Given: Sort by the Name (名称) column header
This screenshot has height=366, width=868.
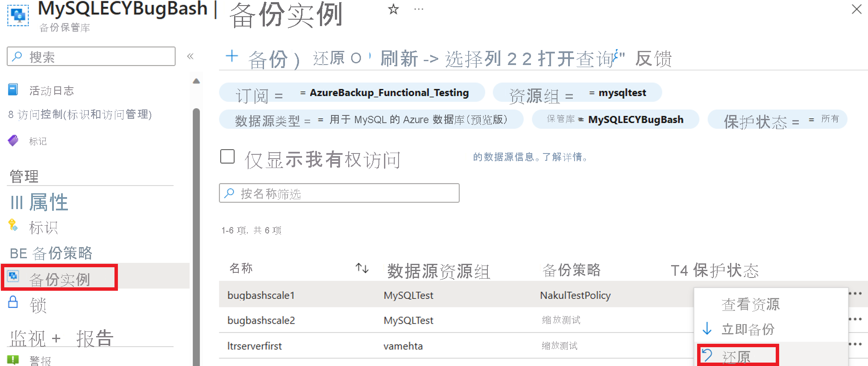Looking at the screenshot, I should 241,268.
